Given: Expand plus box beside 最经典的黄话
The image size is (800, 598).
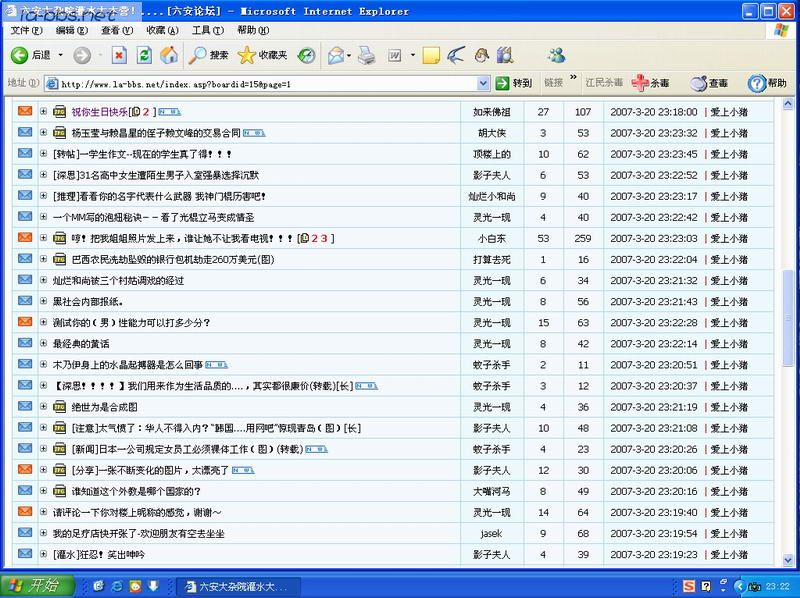Looking at the screenshot, I should click(44, 343).
